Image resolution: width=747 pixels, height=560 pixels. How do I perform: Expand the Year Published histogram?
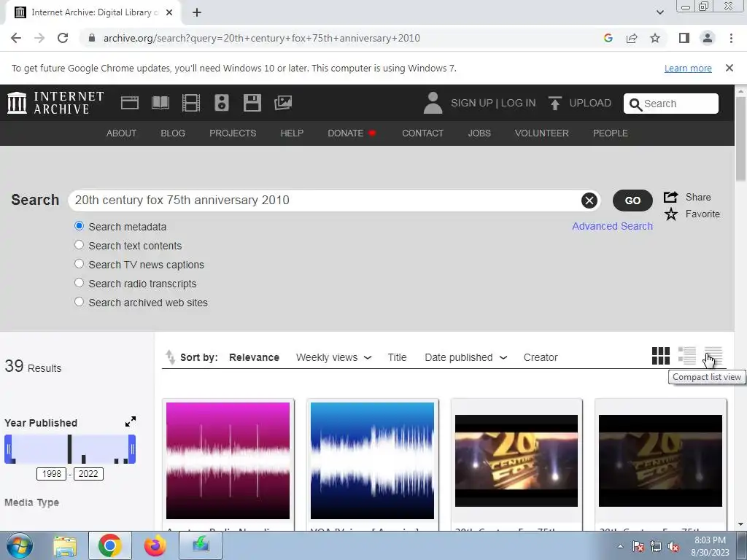(x=131, y=421)
